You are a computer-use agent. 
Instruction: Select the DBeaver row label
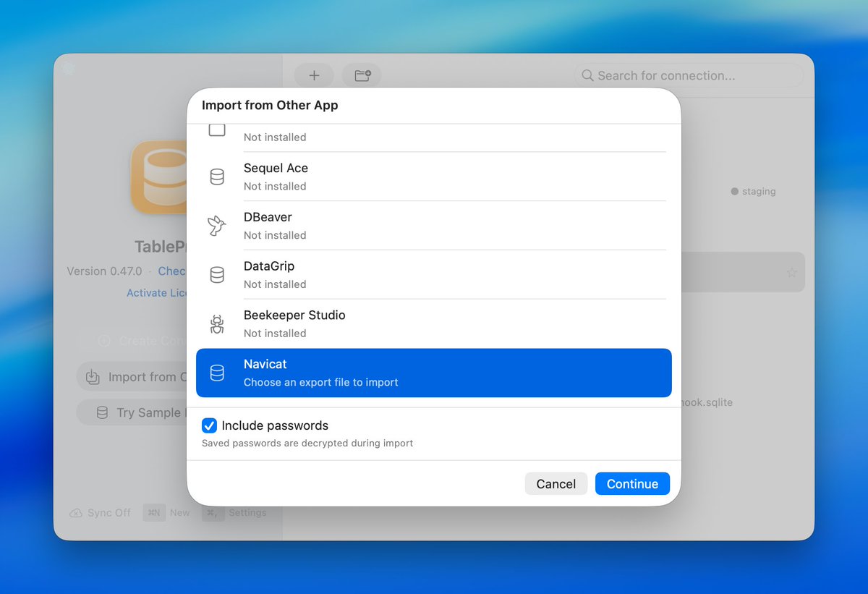pyautogui.click(x=268, y=217)
